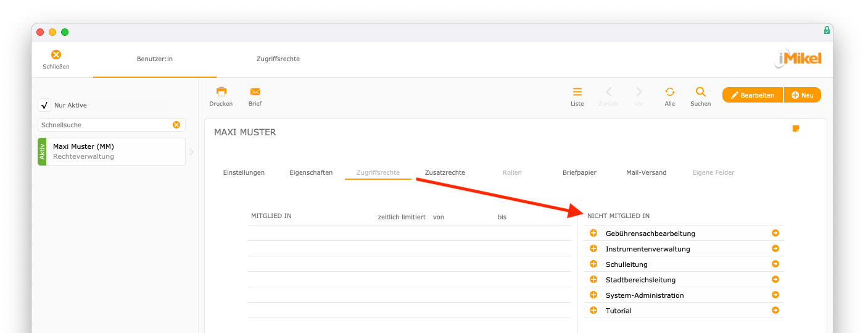Click the System-Administration group name
This screenshot has height=333, width=868.
pos(645,295)
